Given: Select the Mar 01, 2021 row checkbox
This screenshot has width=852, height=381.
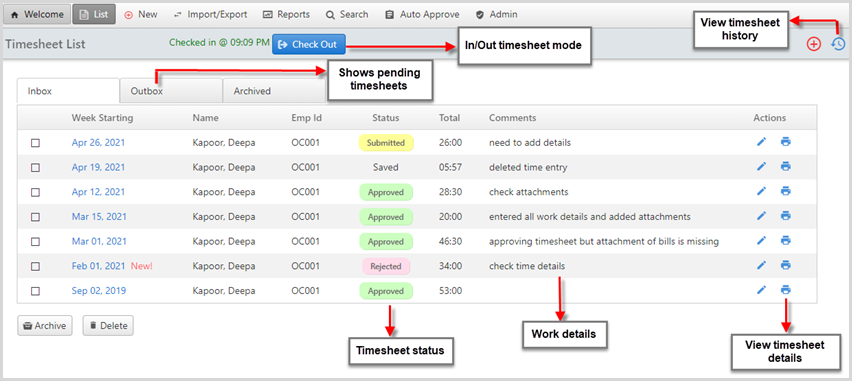Looking at the screenshot, I should click(x=35, y=241).
